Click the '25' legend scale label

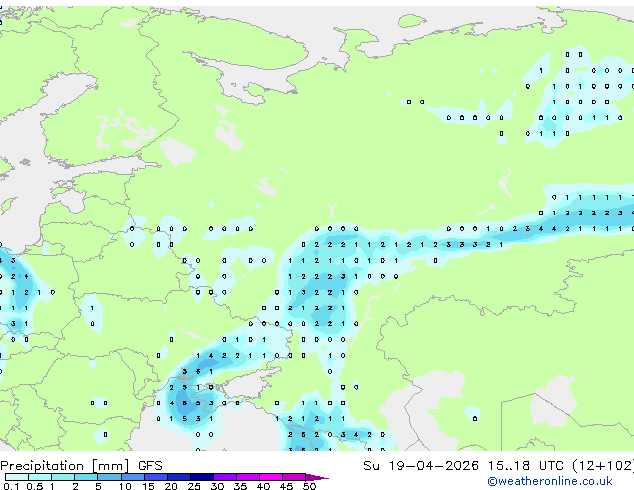coord(194,486)
